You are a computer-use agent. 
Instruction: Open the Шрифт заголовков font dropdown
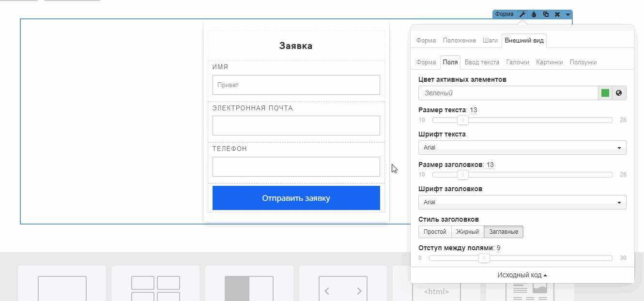click(x=522, y=202)
